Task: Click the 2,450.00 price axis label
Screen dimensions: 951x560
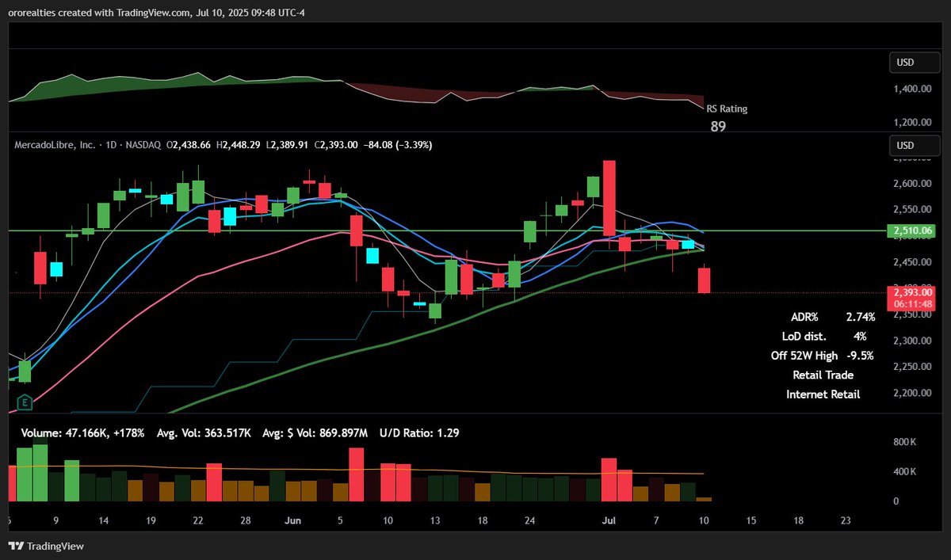Action: (913, 262)
